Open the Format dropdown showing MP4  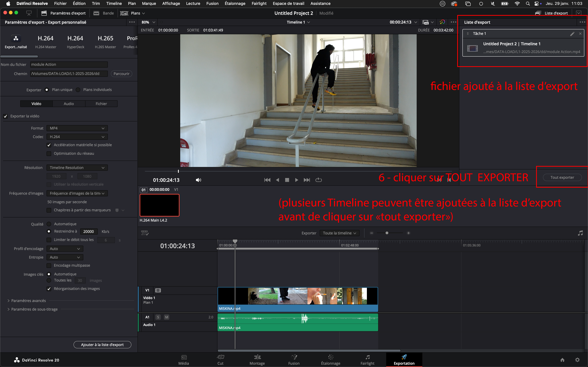click(77, 128)
